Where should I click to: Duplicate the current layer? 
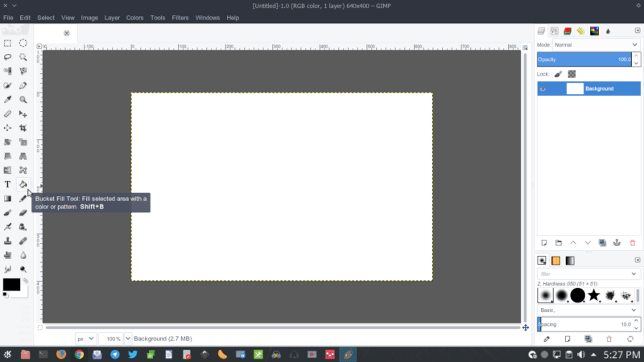click(602, 242)
